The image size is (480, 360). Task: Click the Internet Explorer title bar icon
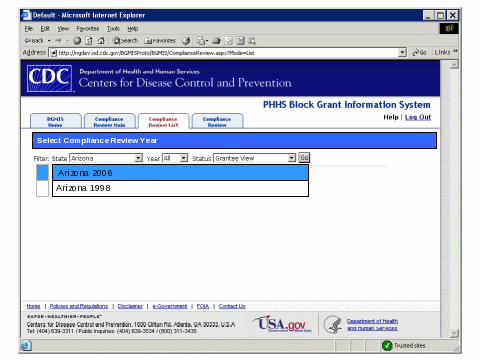pos(27,15)
